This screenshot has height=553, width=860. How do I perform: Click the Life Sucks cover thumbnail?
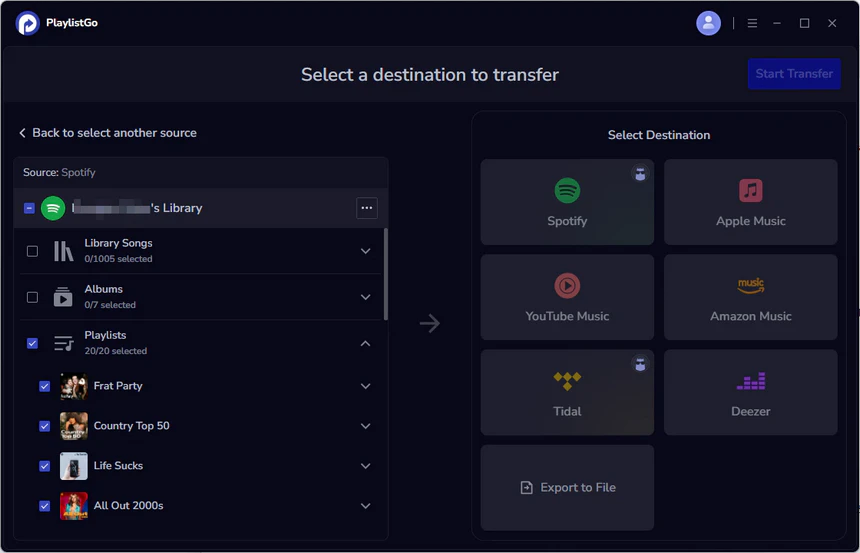click(73, 466)
